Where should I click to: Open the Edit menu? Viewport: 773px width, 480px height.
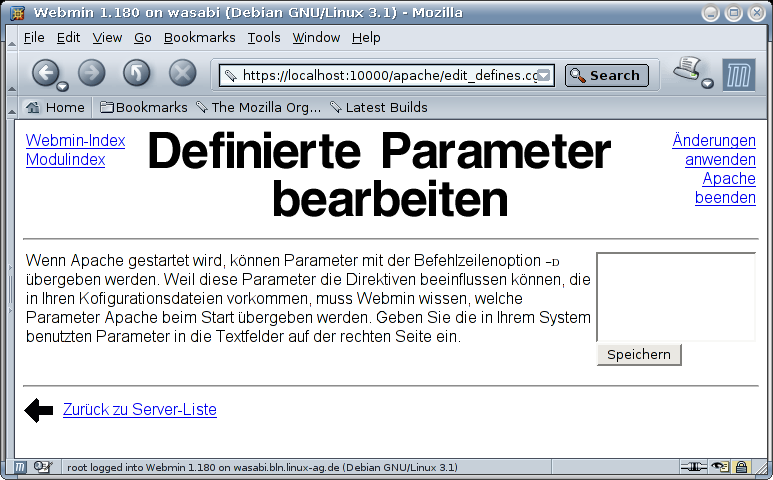68,38
